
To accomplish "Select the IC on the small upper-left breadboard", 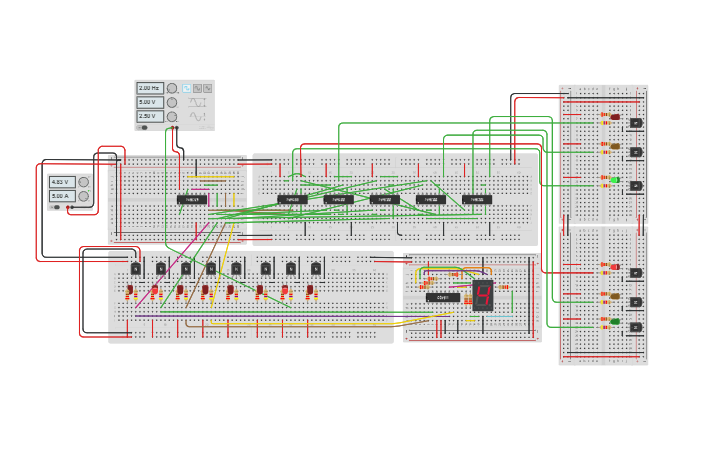I will [193, 199].
